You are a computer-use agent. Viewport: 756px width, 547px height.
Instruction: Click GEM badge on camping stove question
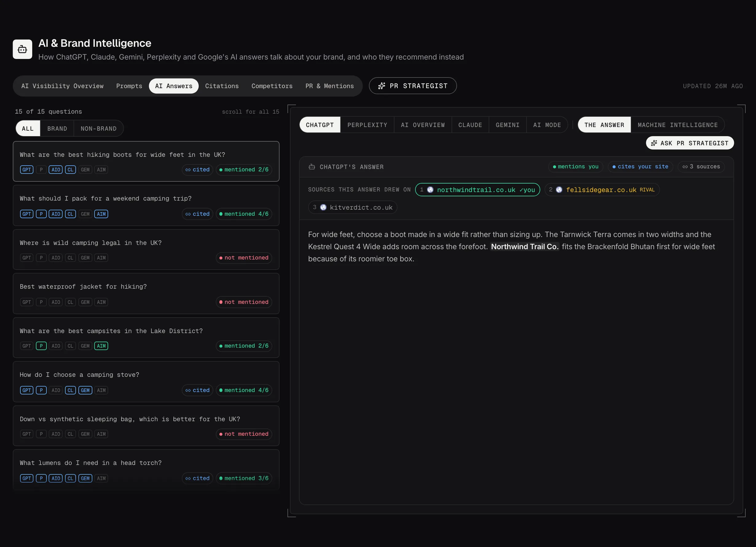tap(85, 390)
